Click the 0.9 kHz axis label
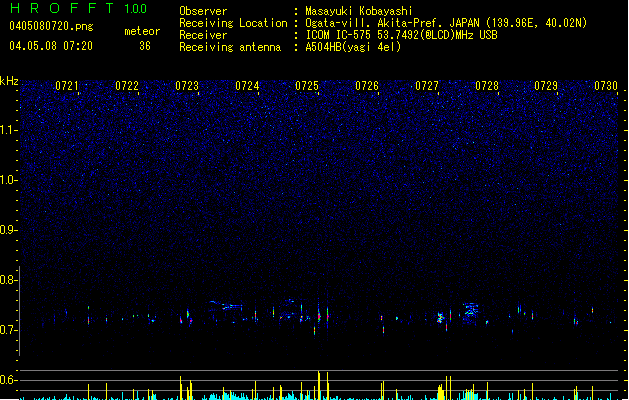The image size is (629, 400). 8,230
